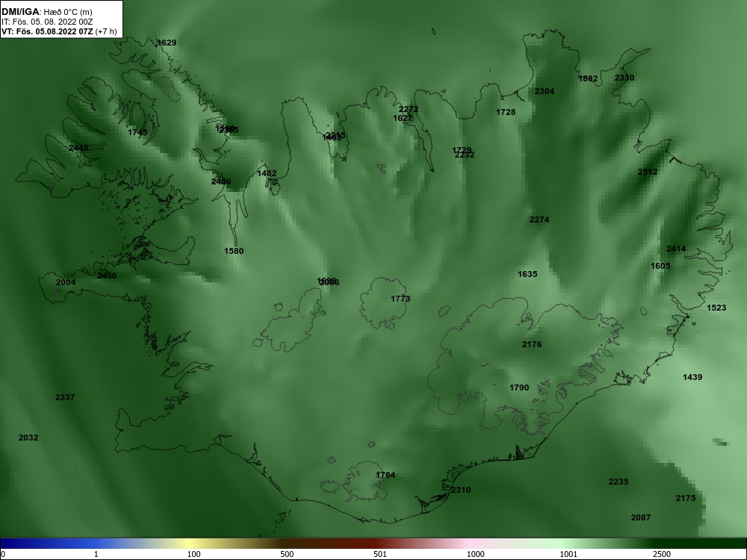Select the 2414 value
Image resolution: width=747 pixels, height=560 pixels.
pos(676,249)
